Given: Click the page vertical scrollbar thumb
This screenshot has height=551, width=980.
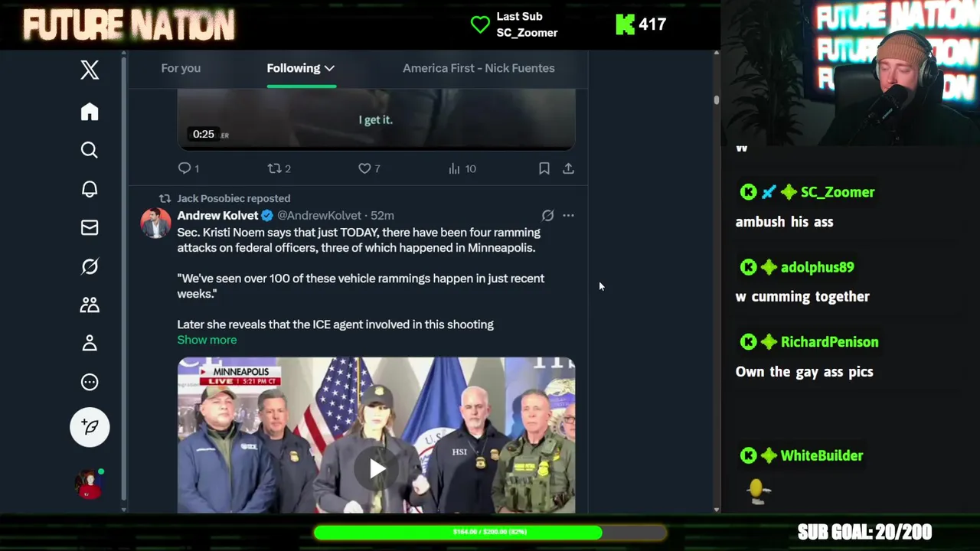Looking at the screenshot, I should pyautogui.click(x=717, y=100).
